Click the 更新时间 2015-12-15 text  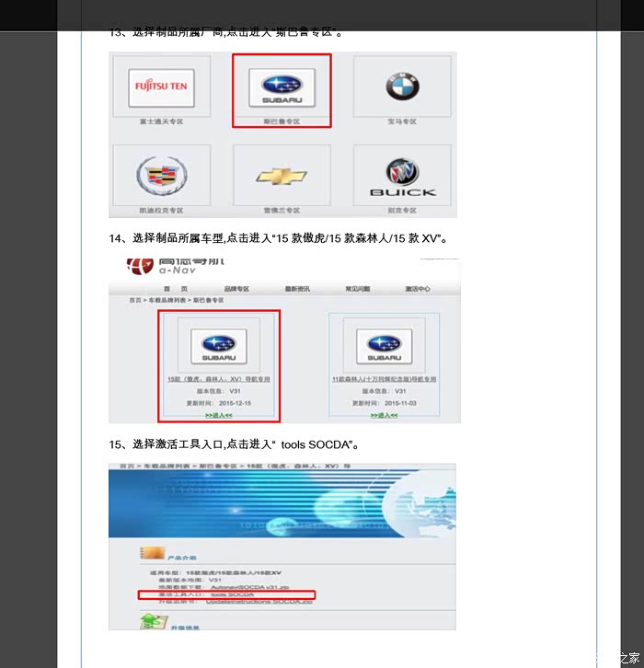[219, 403]
